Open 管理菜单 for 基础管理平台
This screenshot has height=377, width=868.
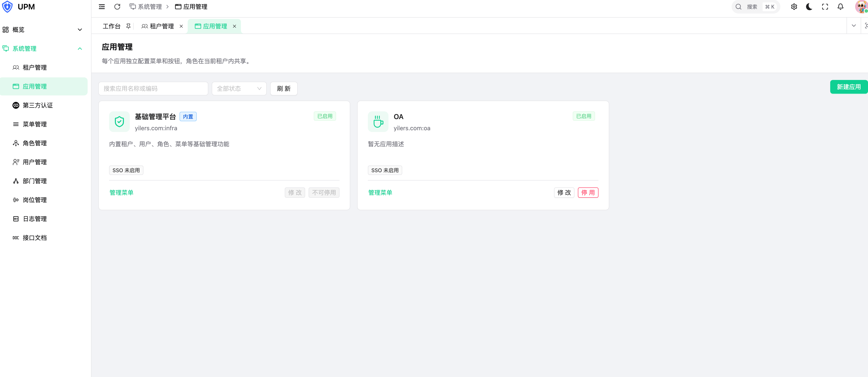tap(121, 193)
